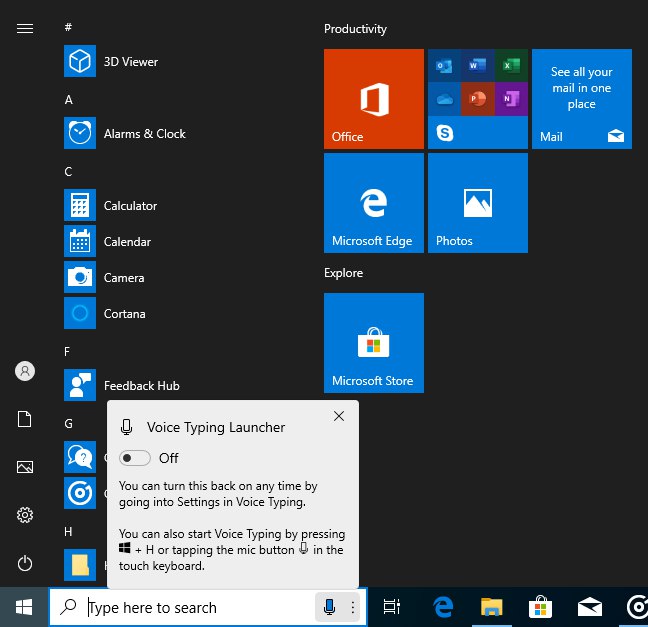Open the Power options menu
Screen dimensions: 648x627
pos(25,563)
